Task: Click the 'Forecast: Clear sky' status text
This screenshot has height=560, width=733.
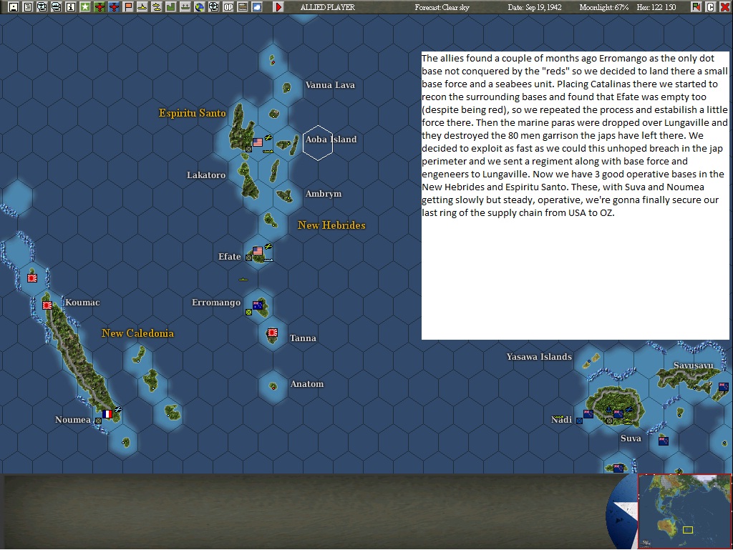Action: click(x=442, y=7)
